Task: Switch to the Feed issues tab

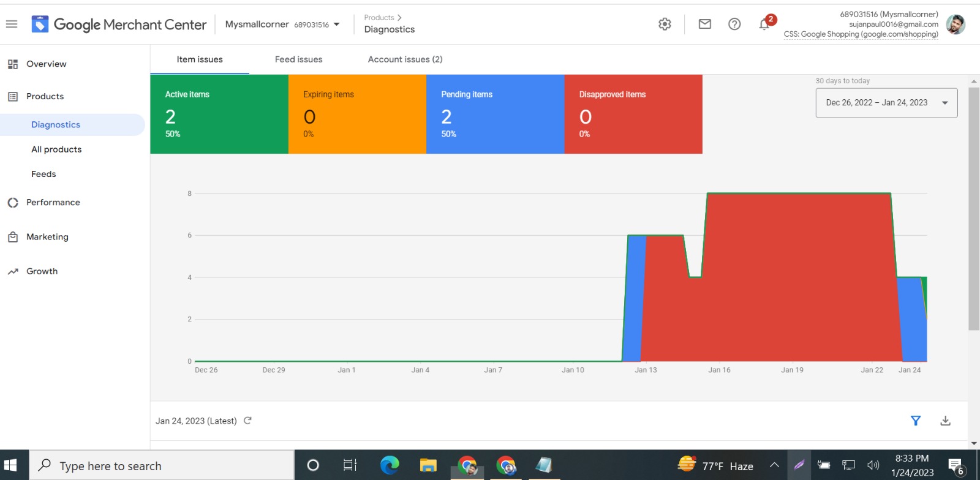Action: (x=298, y=59)
